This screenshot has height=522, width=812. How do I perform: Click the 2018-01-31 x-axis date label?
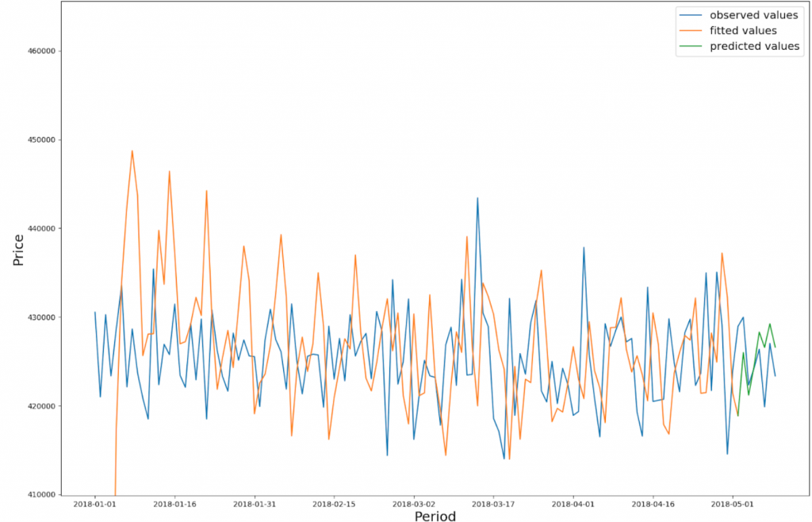pos(255,503)
